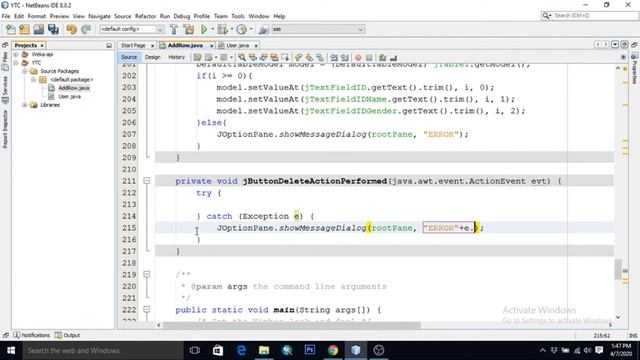Open the default config combo box
Image resolution: width=640 pixels, height=360 pixels.
pos(131,29)
